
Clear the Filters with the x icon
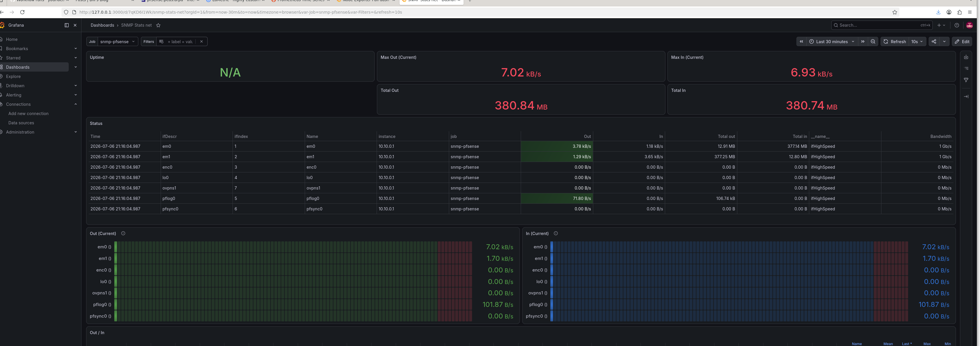pyautogui.click(x=201, y=41)
